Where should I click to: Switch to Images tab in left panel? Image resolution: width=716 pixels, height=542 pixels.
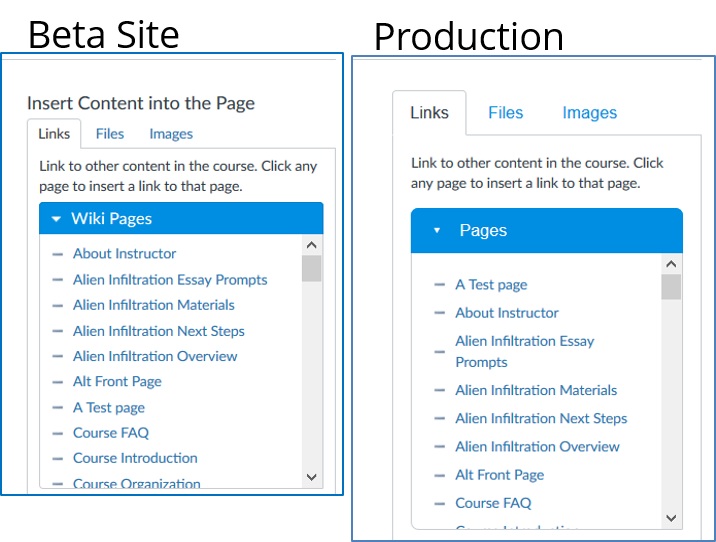click(171, 134)
